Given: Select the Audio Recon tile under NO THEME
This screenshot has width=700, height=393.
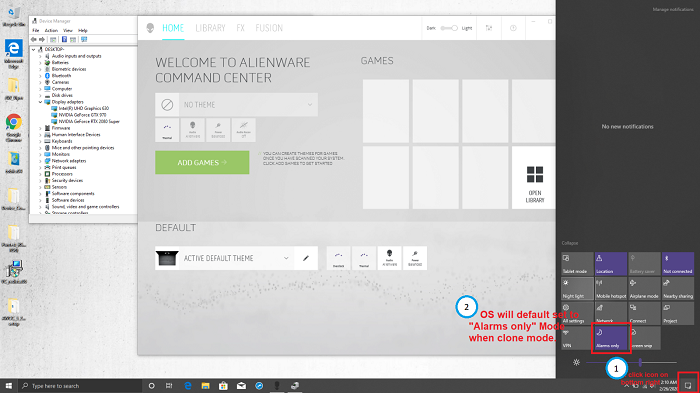Looking at the screenshot, I should (x=243, y=130).
